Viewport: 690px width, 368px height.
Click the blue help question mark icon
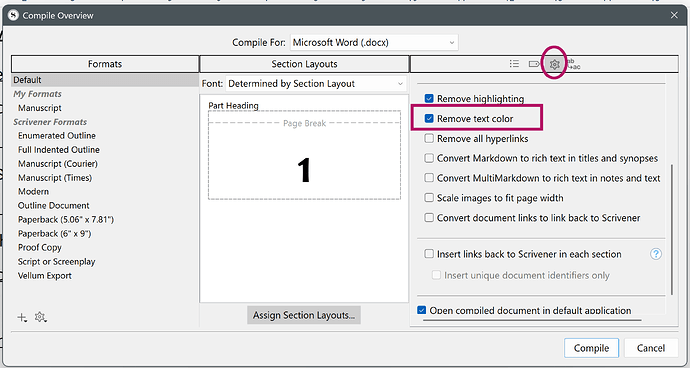656,254
